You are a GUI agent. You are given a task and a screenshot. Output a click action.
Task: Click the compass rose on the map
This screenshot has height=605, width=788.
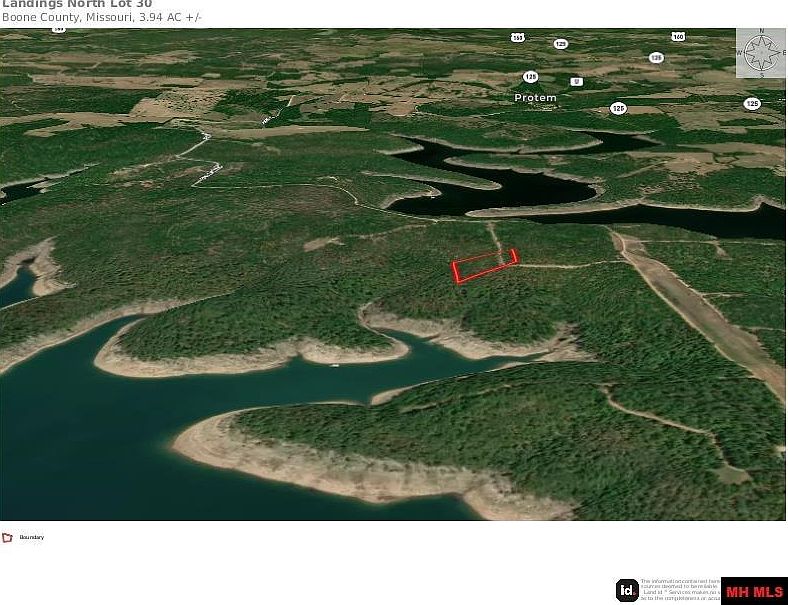tap(761, 53)
